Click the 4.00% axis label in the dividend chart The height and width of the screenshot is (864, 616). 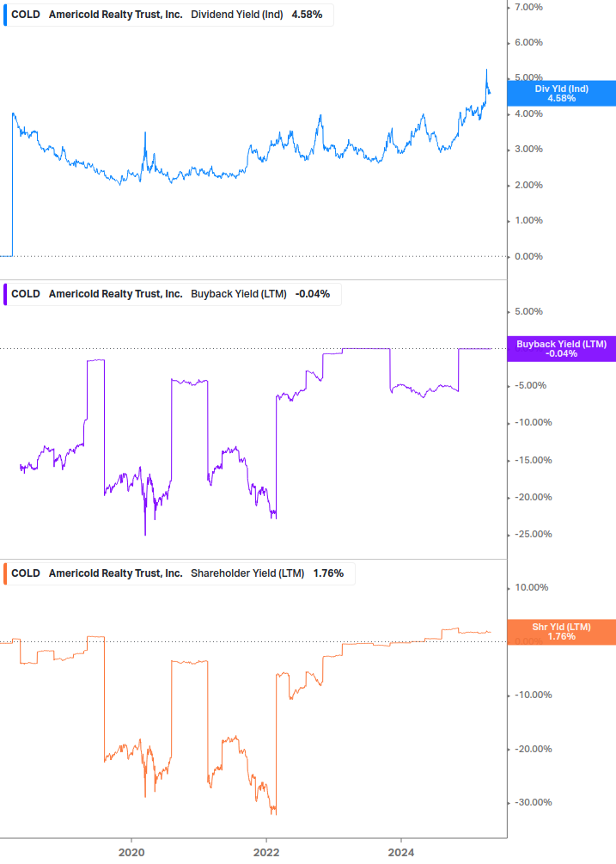click(x=528, y=114)
